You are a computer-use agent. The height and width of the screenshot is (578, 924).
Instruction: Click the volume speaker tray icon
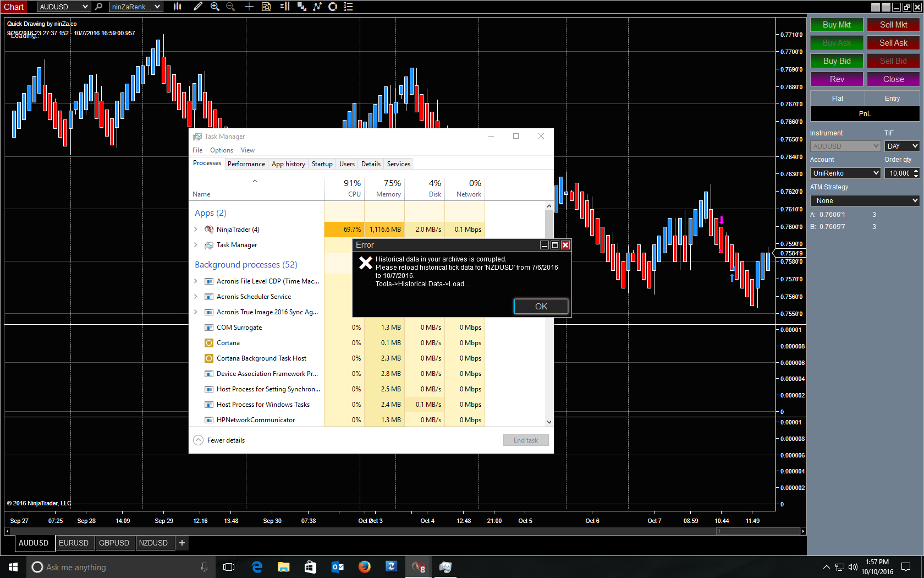pos(853,567)
